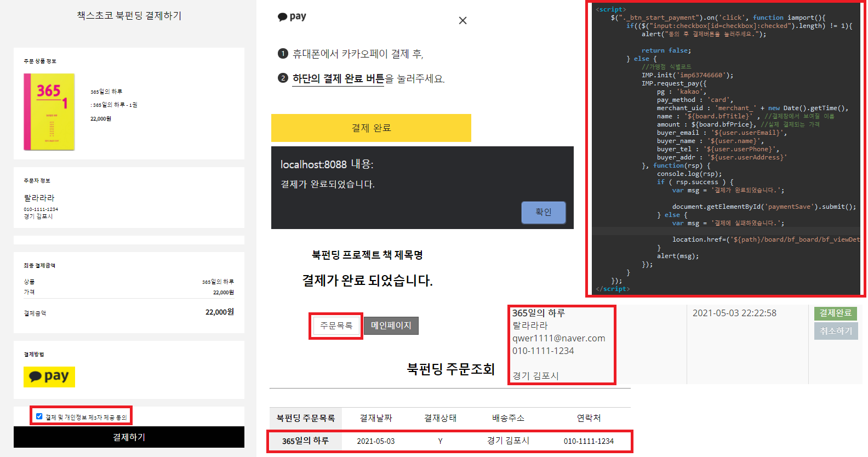Viewport: 868px width, 457px height.
Task: Click the 북펀딩 프로젝트 책 제목명 text
Action: pos(367,255)
